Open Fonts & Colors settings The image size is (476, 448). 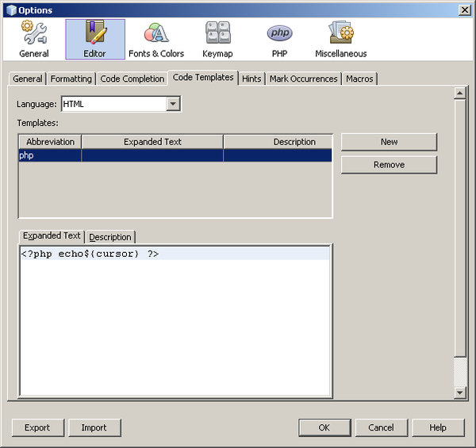pyautogui.click(x=156, y=39)
